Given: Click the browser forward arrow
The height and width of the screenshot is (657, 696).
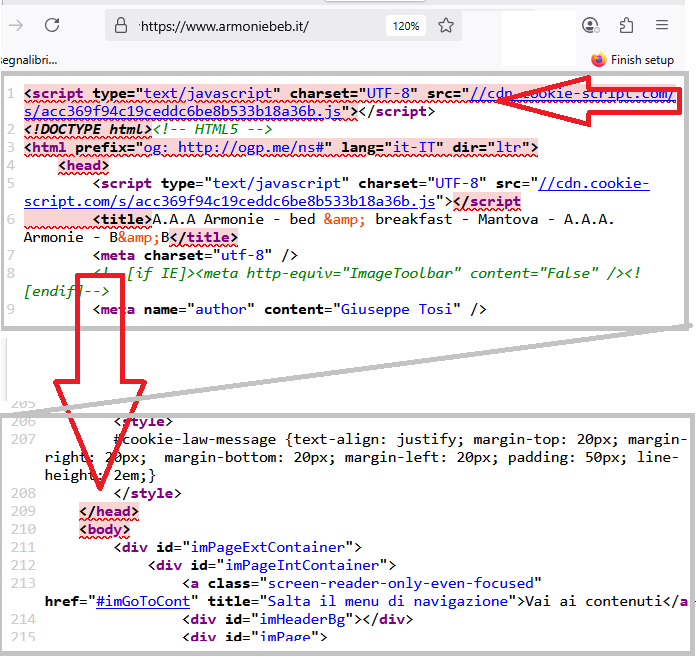Looking at the screenshot, I should 16,25.
